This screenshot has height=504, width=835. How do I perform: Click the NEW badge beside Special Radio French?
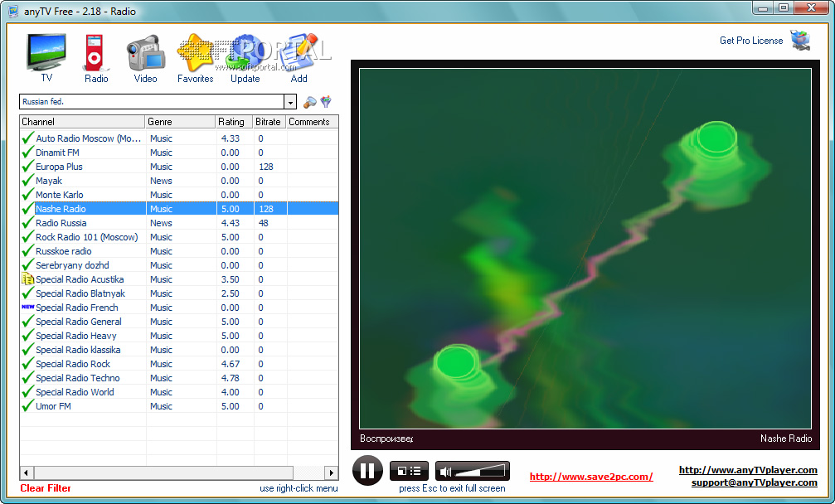(x=27, y=307)
